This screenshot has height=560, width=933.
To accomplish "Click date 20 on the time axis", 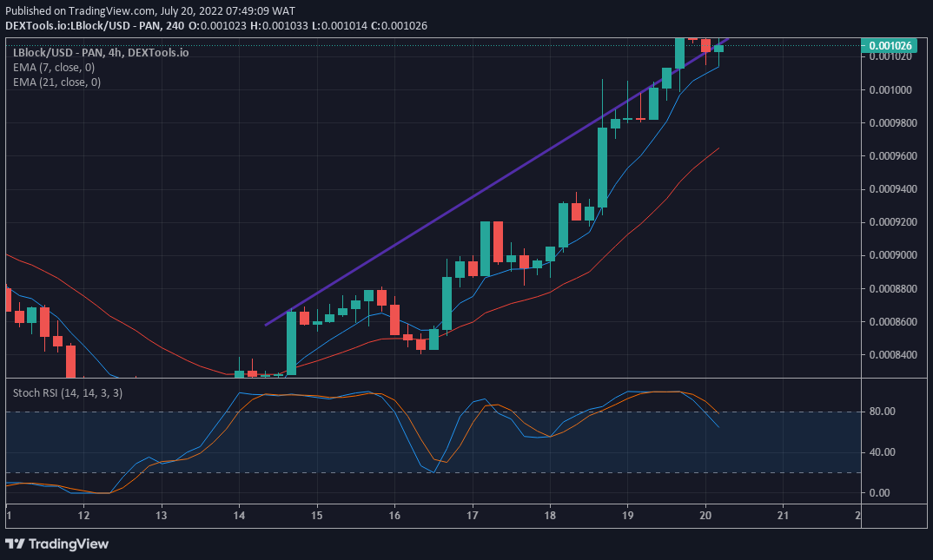I will (705, 516).
